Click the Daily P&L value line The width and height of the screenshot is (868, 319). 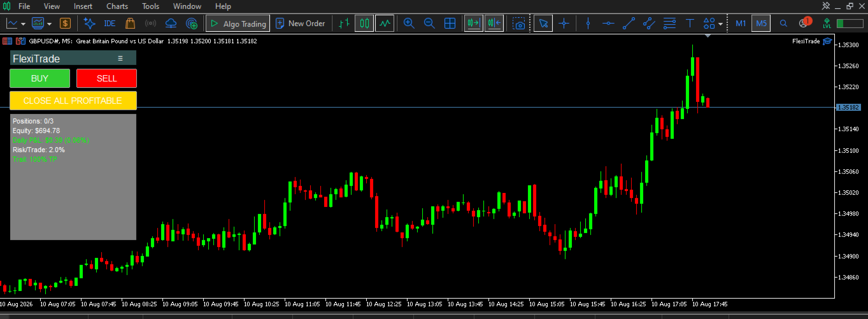click(51, 140)
